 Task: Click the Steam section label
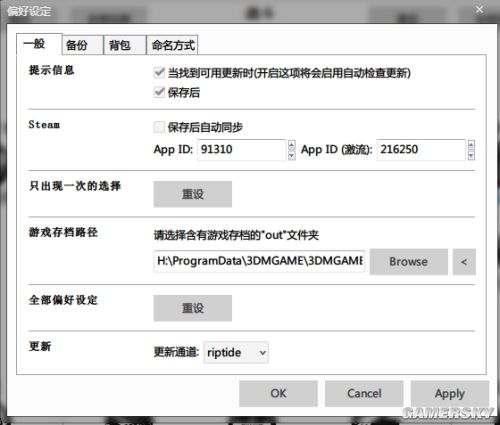click(x=44, y=125)
